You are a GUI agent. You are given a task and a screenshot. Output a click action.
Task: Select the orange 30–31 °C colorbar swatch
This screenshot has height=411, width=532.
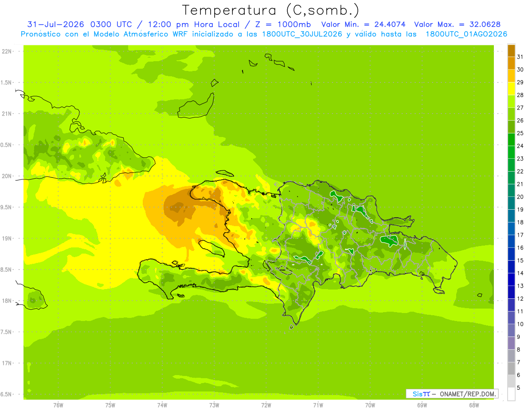click(511, 63)
